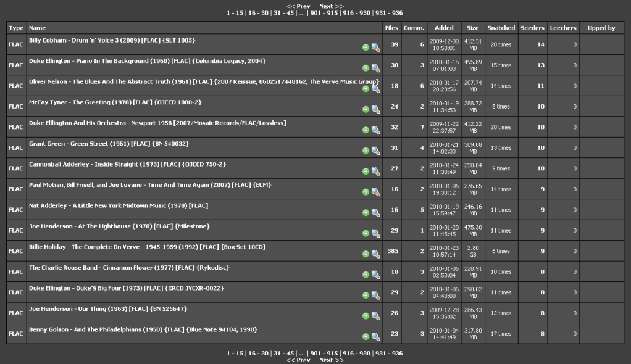This screenshot has height=364, width=631.
Task: Sort by the Comm. column header
Action: 414,28
